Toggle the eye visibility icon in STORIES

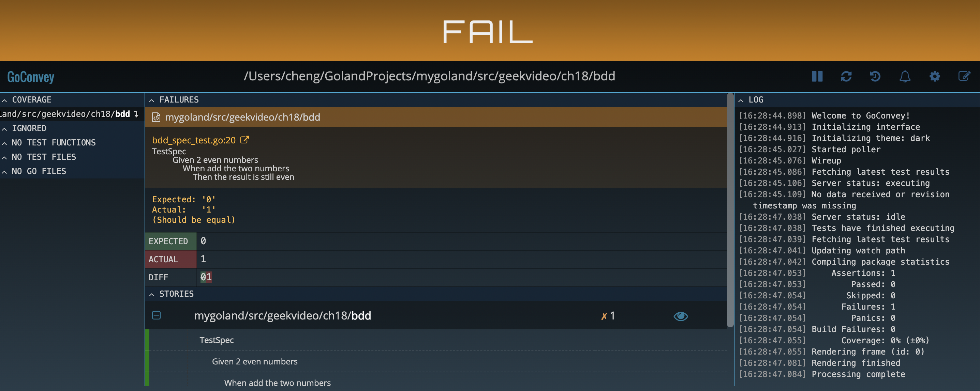pyautogui.click(x=680, y=315)
